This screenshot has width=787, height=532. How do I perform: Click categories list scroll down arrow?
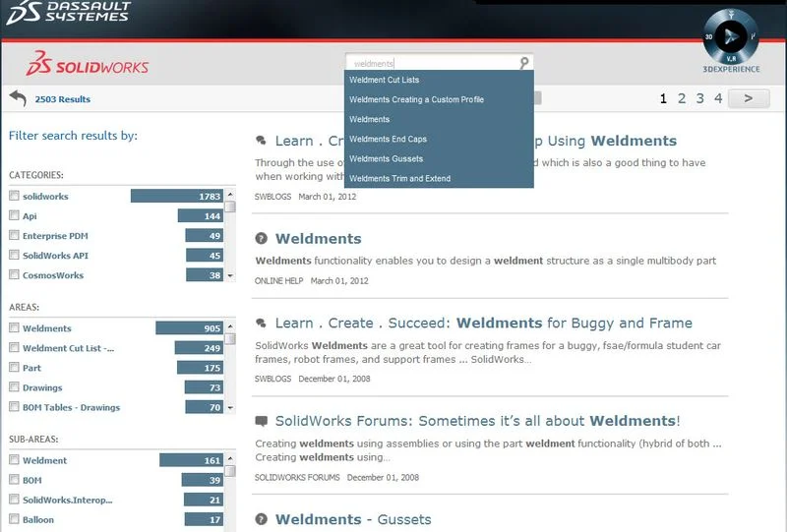(230, 275)
